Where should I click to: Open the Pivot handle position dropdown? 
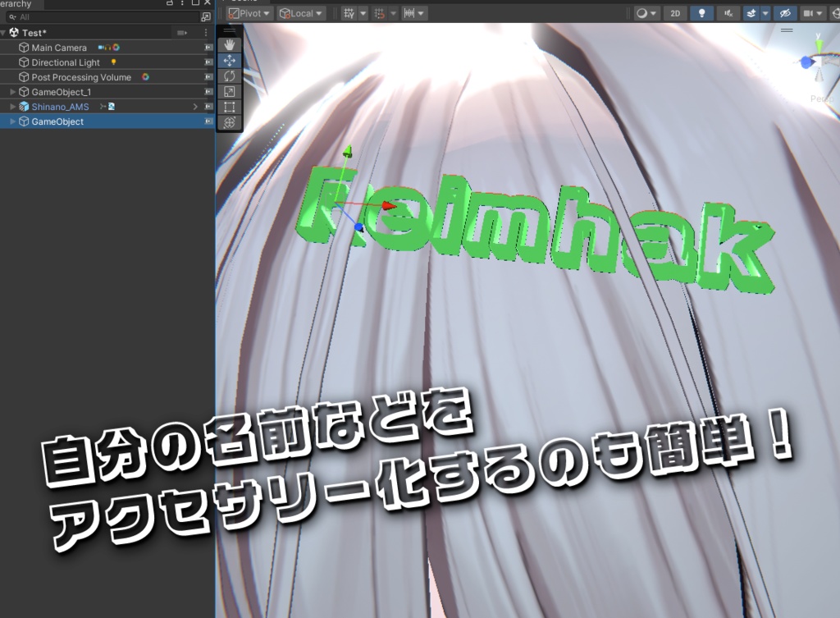point(248,13)
